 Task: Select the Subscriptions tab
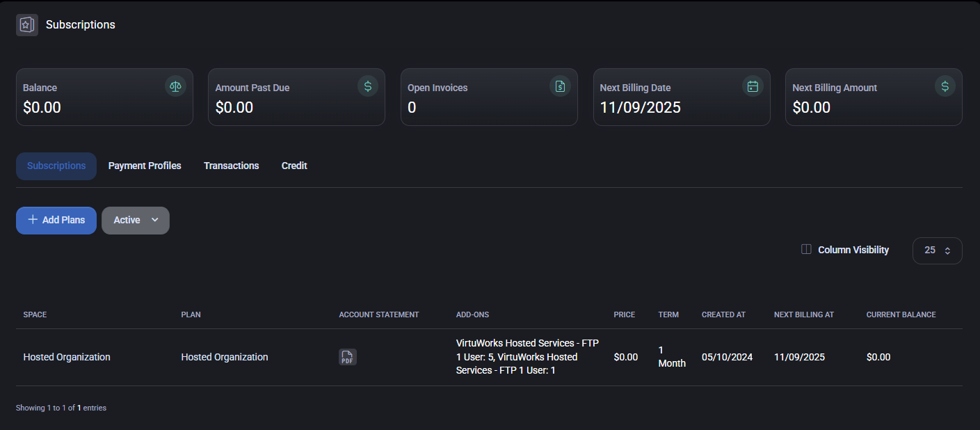56,166
